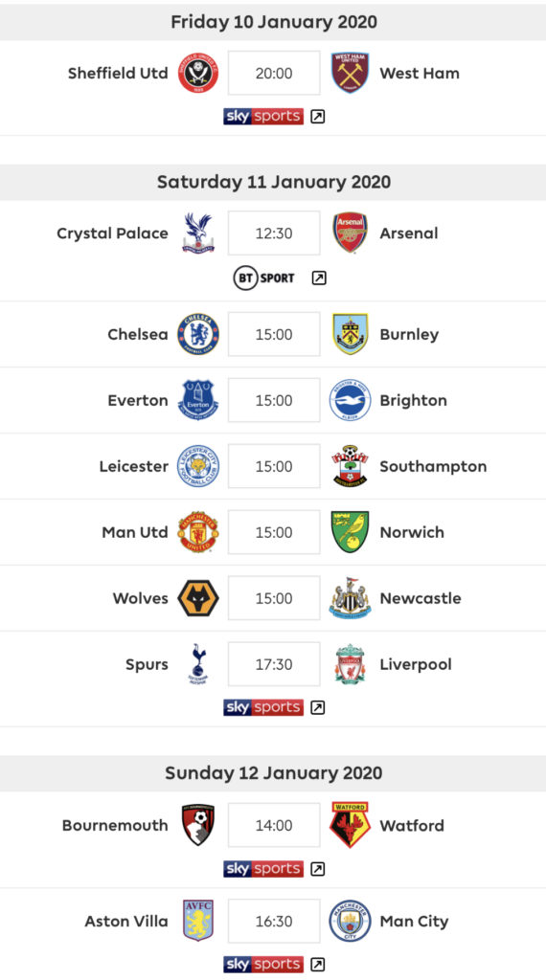Open the Liverpool club crest
Screen dimensions: 546x980
(350, 664)
